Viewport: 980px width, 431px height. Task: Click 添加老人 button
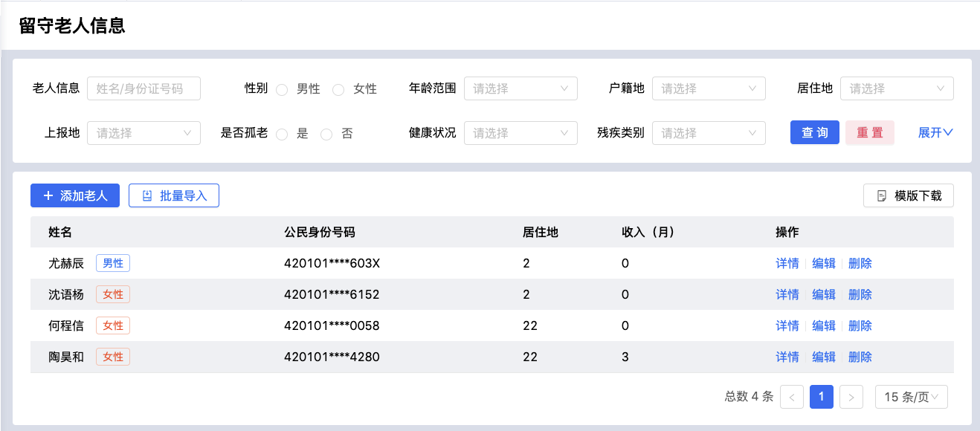coord(75,196)
